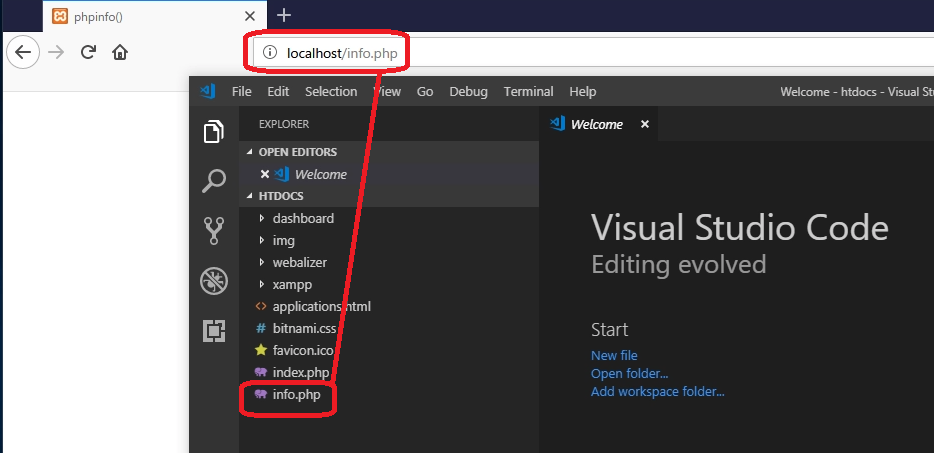Open the Explorer icon in activity bar
The image size is (934, 453).
214,131
